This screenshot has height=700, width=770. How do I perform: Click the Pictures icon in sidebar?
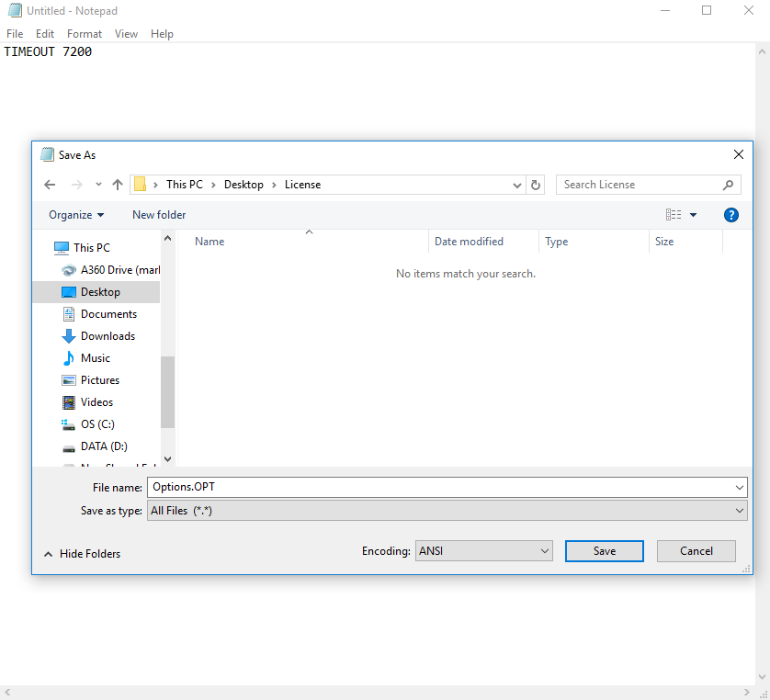[x=69, y=380]
